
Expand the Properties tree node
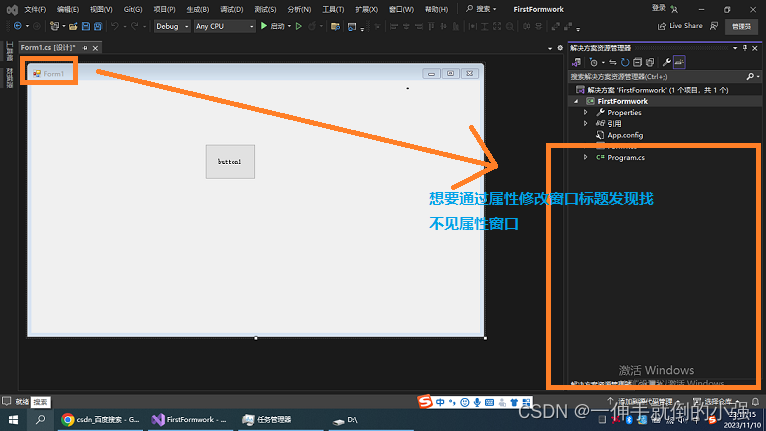[585, 112]
